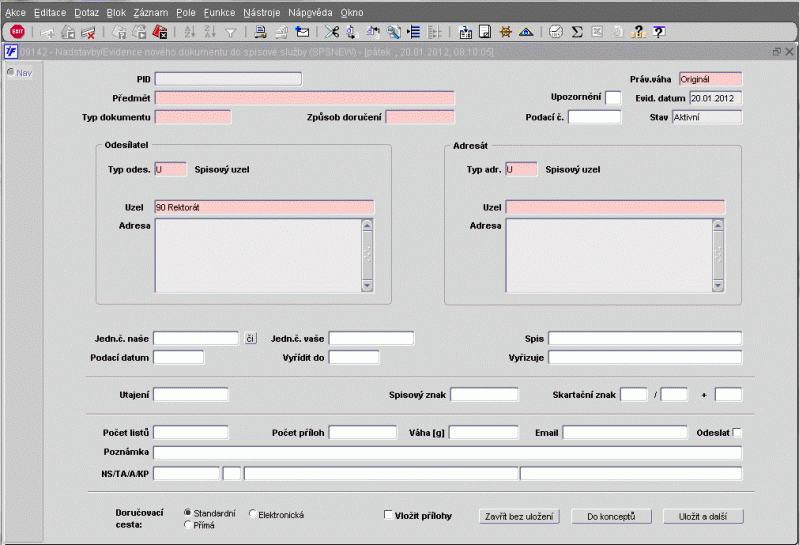Image resolution: width=800 pixels, height=545 pixels.
Task: Toggle the Nav radio in the left panel
Action: pyautogui.click(x=10, y=72)
